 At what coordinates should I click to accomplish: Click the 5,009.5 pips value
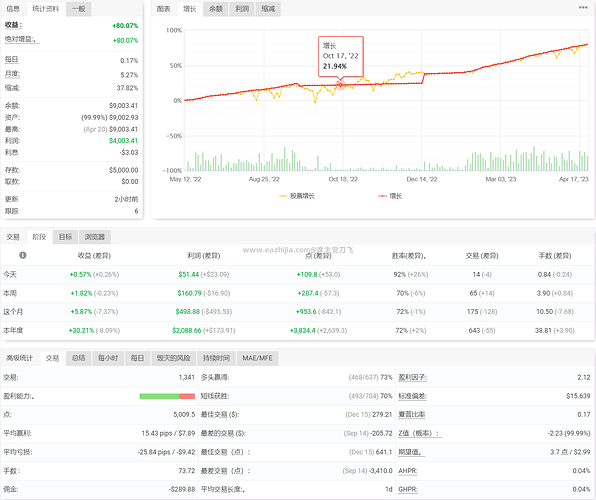point(184,414)
